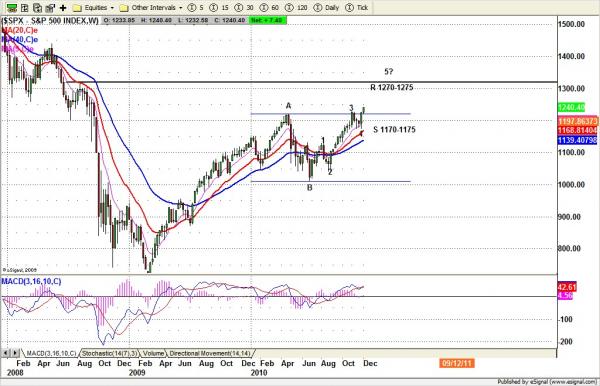Click the Other Intervals folder icon
Viewport: 600px width, 386px height.
tap(124, 8)
